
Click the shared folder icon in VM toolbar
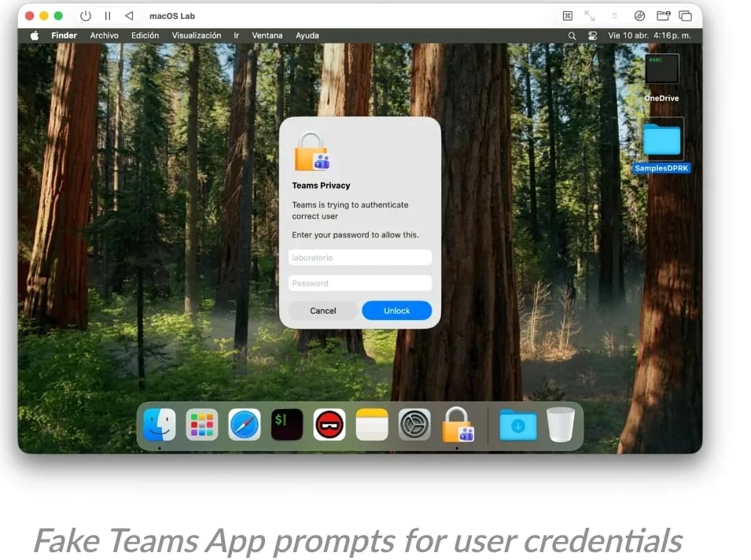664,16
